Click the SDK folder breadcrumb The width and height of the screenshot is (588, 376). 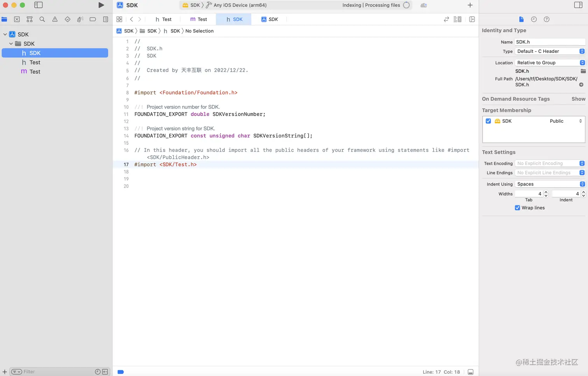pyautogui.click(x=148, y=31)
